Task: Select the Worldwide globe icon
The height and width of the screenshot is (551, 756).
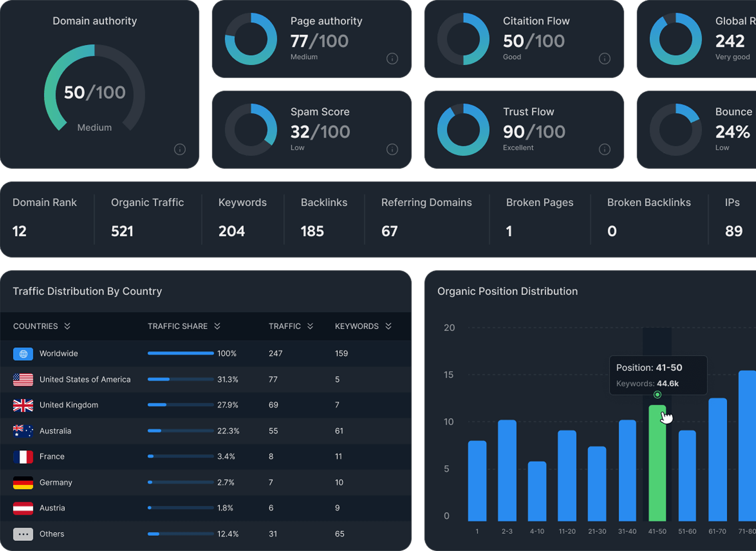Action: pos(23,354)
